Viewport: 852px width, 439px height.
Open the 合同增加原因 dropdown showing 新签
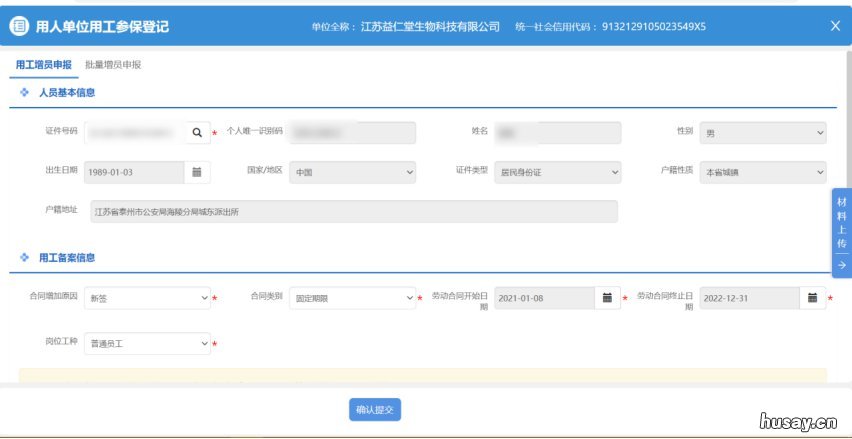coord(147,298)
